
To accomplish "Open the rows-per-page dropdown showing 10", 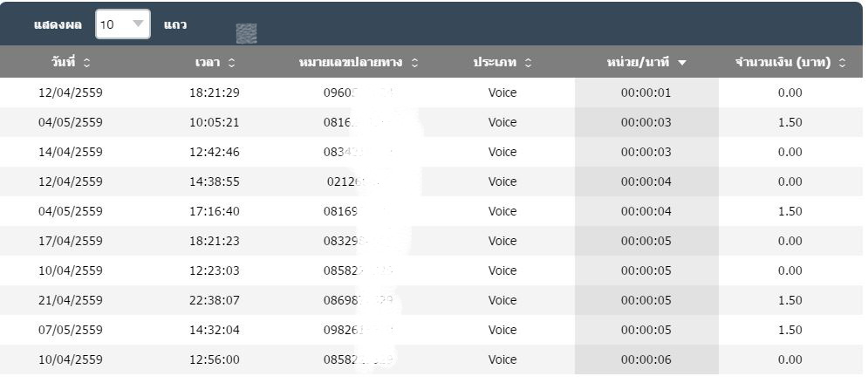I will point(122,24).
